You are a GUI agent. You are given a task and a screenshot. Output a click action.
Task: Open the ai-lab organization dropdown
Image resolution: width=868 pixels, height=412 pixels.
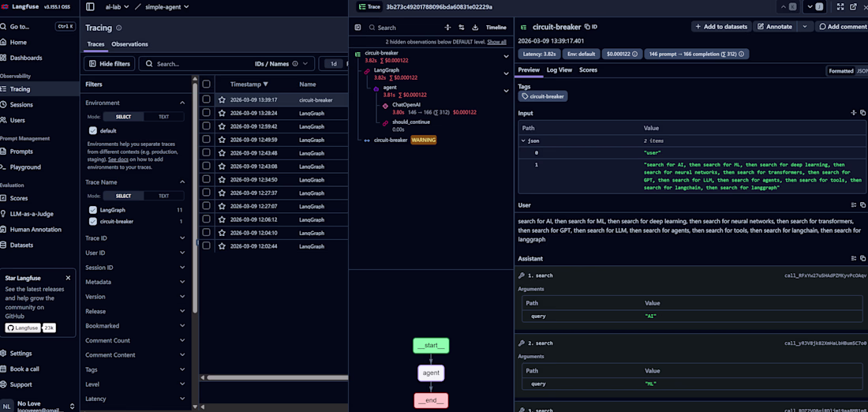pyautogui.click(x=117, y=6)
